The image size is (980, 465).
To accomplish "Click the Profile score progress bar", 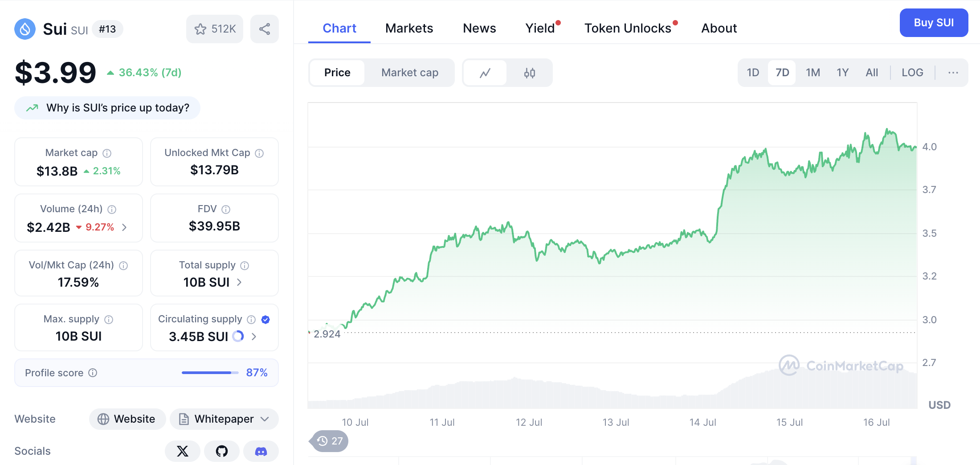I will point(210,373).
